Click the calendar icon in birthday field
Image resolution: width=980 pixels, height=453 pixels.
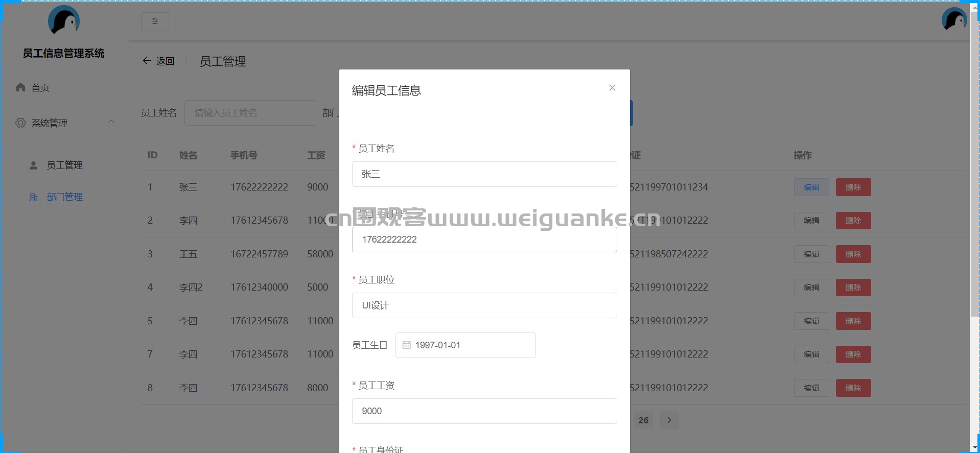pyautogui.click(x=407, y=345)
